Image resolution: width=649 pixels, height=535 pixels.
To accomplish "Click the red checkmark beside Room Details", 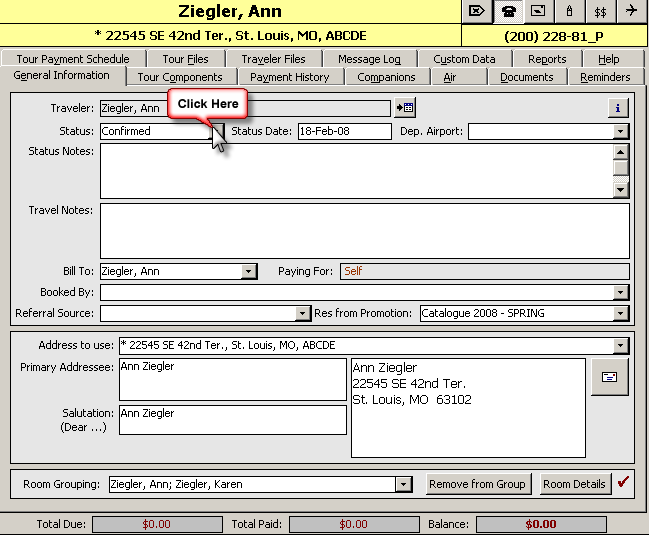I will (x=623, y=483).
